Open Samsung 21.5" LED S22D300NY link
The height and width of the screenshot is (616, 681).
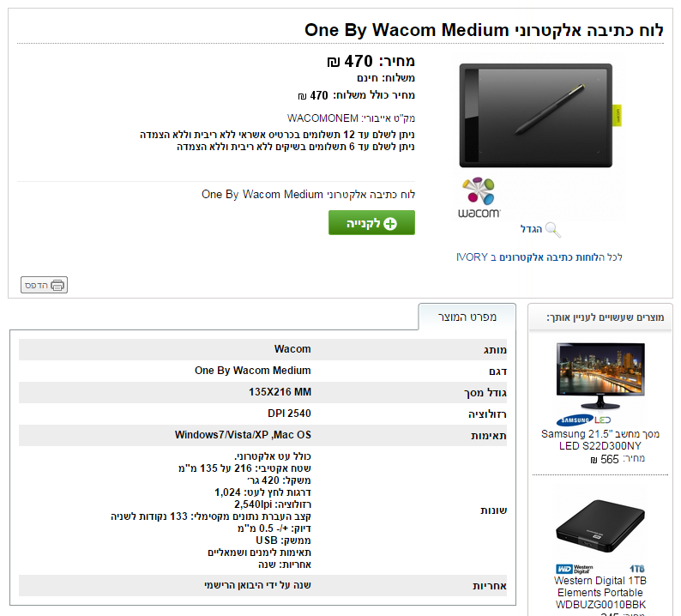[600, 440]
